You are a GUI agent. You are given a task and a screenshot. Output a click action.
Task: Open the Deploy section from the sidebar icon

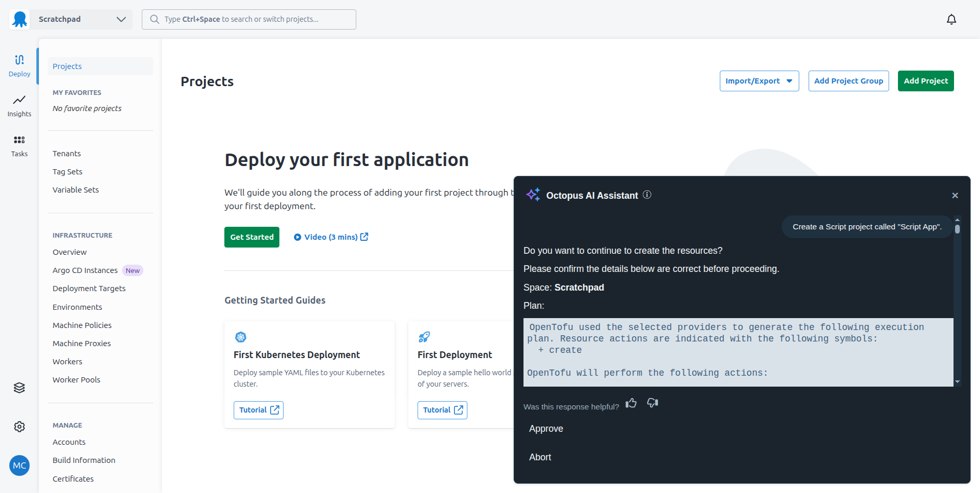(19, 64)
